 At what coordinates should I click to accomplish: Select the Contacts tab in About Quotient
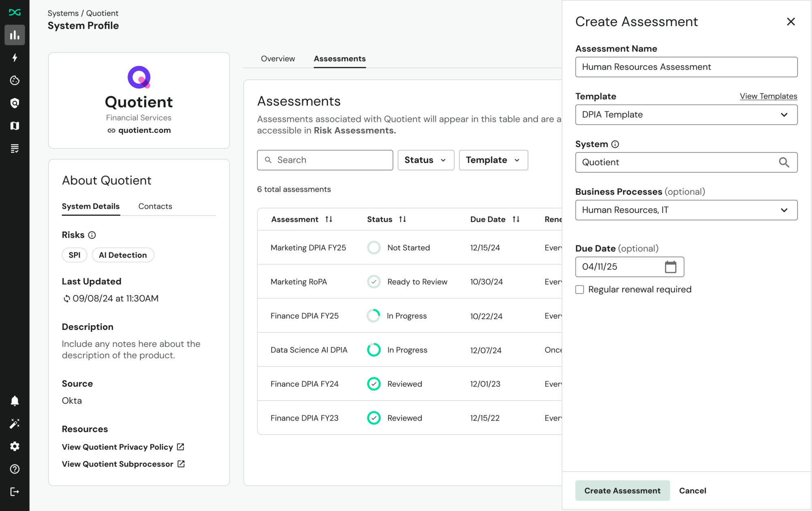click(x=155, y=206)
